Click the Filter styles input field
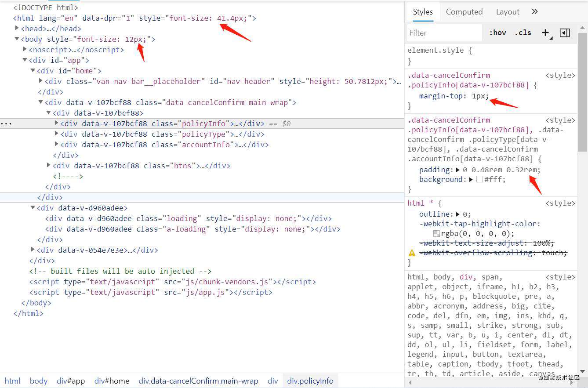588x388 pixels. [x=444, y=33]
